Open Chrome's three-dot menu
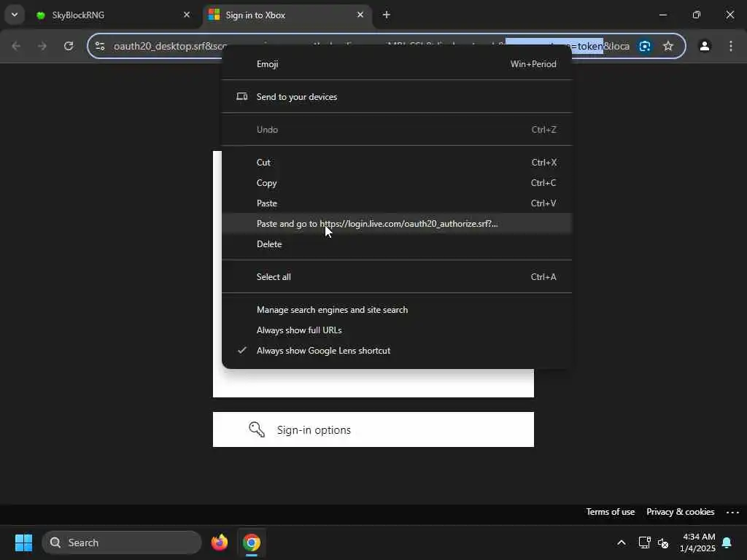Viewport: 747px width, 560px height. click(731, 46)
